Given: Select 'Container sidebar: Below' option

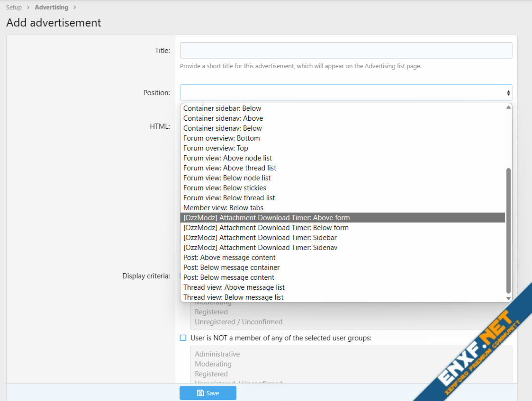Looking at the screenshot, I should coord(222,108).
